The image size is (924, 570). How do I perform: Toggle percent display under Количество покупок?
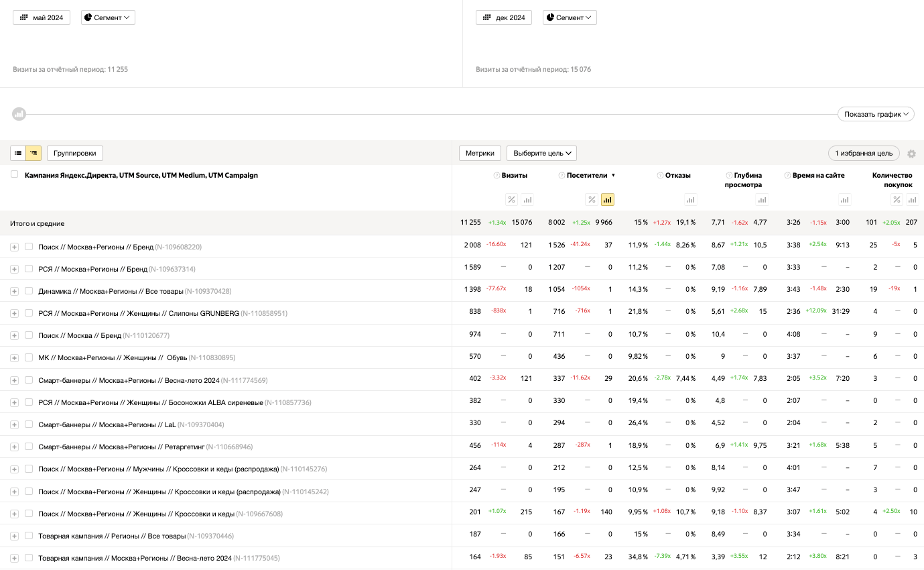point(897,199)
